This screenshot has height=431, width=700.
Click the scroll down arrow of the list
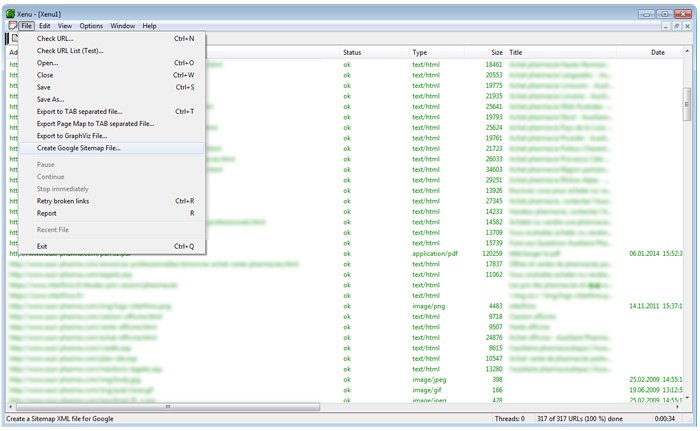coord(687,398)
